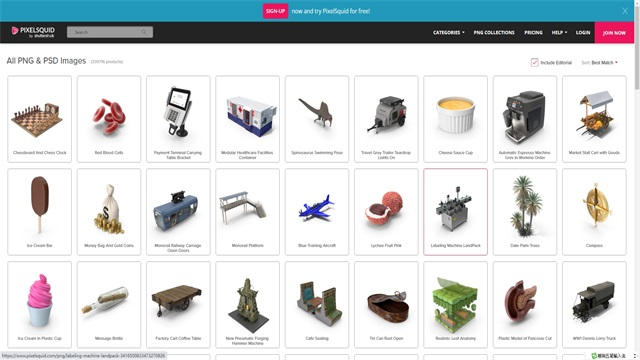Open the Red Blood Cells thumbnail
The height and width of the screenshot is (360, 640).
click(x=109, y=119)
